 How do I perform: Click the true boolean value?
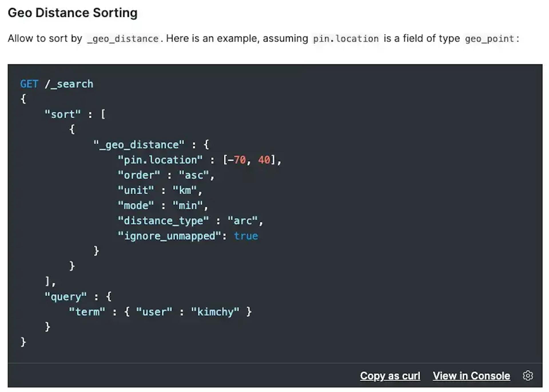click(x=246, y=236)
